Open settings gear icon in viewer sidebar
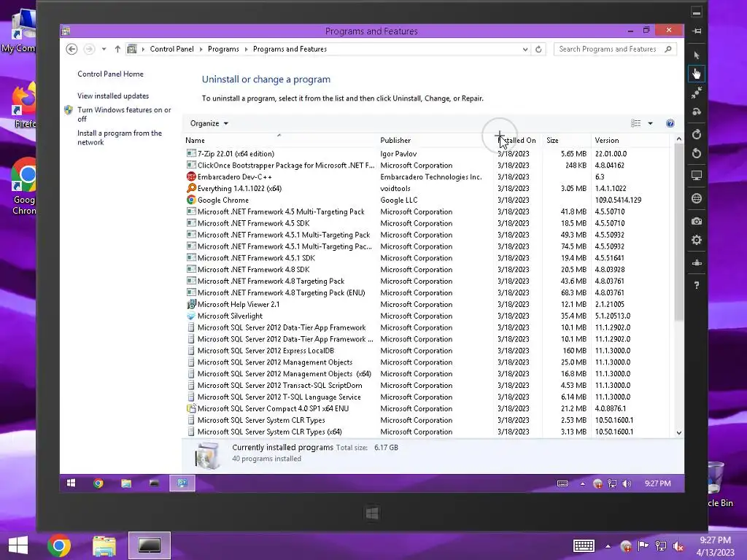This screenshot has height=560, width=747. pyautogui.click(x=697, y=240)
